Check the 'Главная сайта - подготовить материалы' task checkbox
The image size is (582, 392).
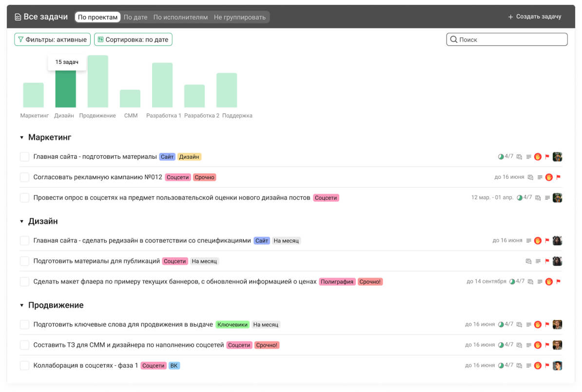coord(24,157)
